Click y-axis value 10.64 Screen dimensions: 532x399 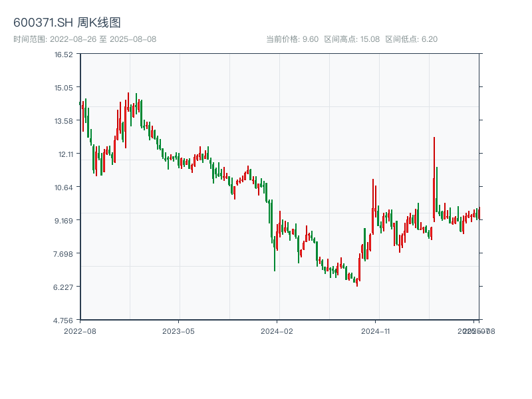point(64,188)
